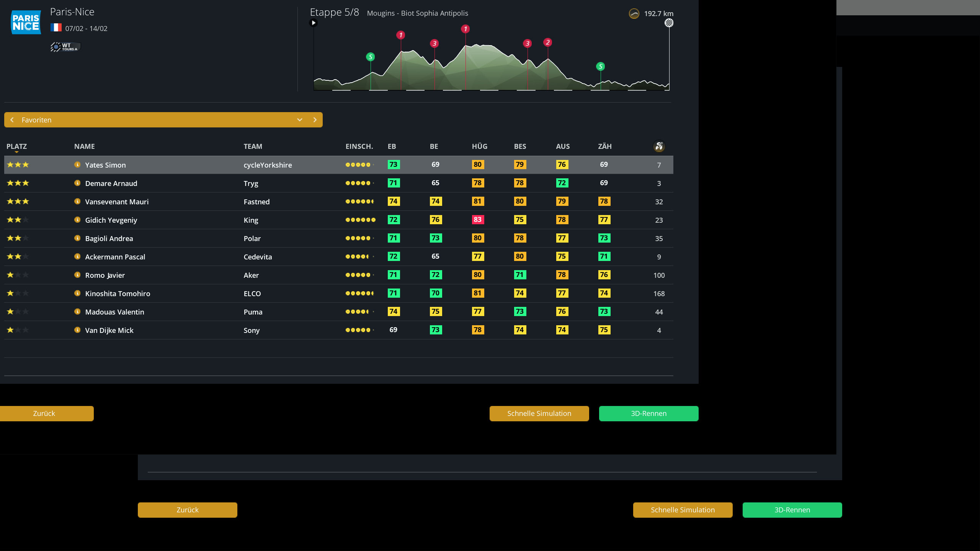Click the WT Tours A badge icon
The image size is (980, 551).
[65, 47]
